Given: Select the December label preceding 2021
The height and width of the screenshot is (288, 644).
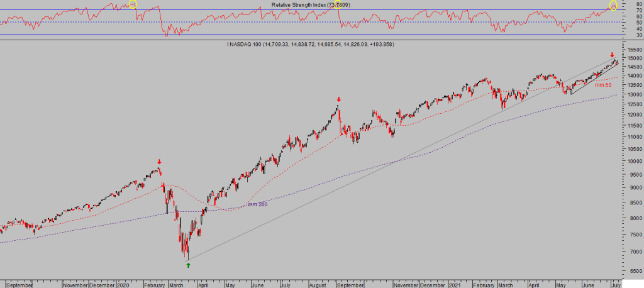Looking at the screenshot, I should coord(433,285).
